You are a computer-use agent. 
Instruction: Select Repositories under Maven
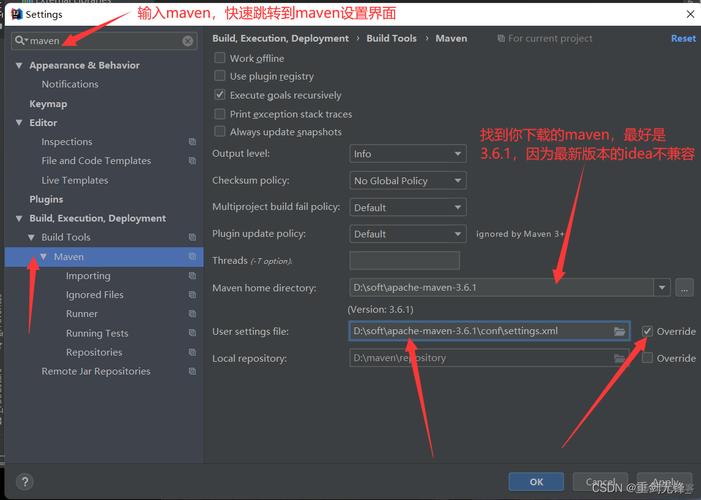94,352
